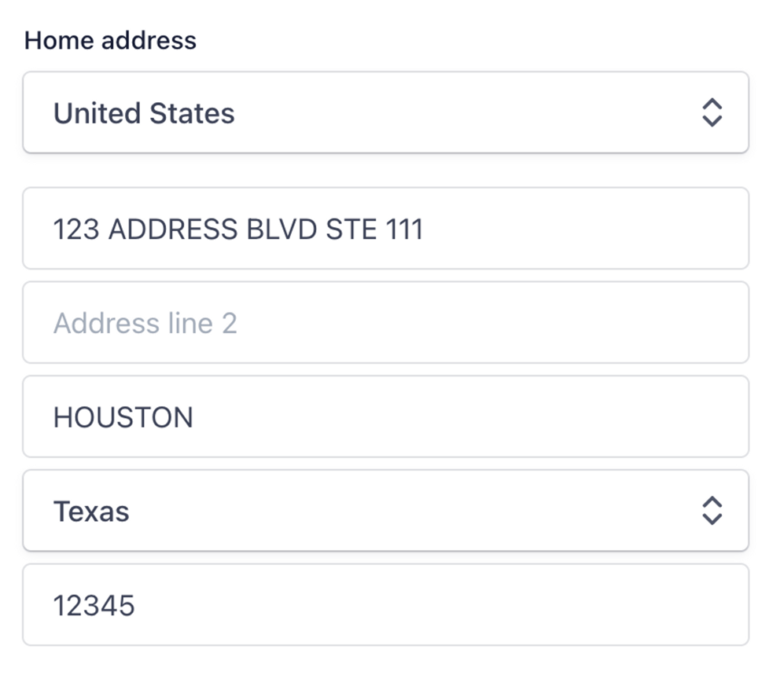Click the chevron icon on the state field
Screen dimensions: 784x686
point(712,511)
